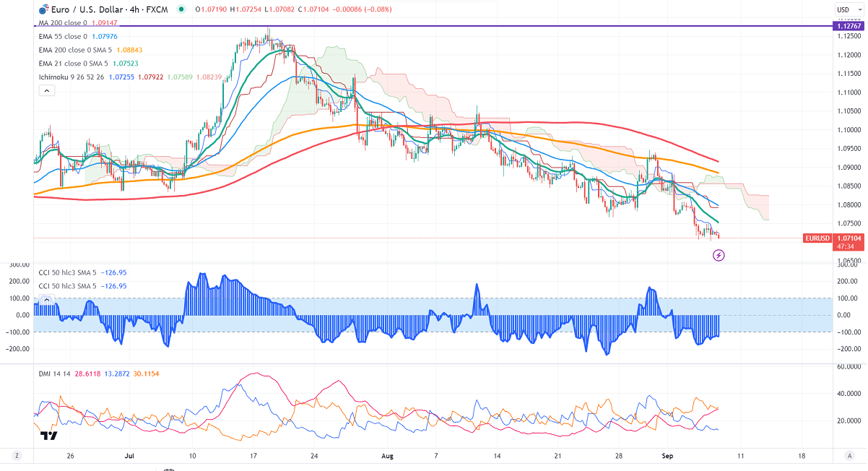Click EMA 55 value 1.07976 in legend
The image size is (868, 471).
pyautogui.click(x=106, y=36)
